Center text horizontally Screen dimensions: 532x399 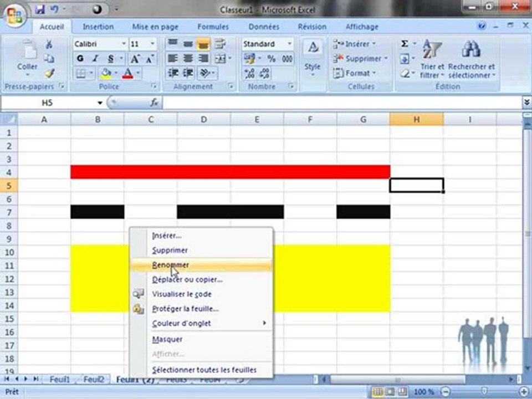(188, 58)
